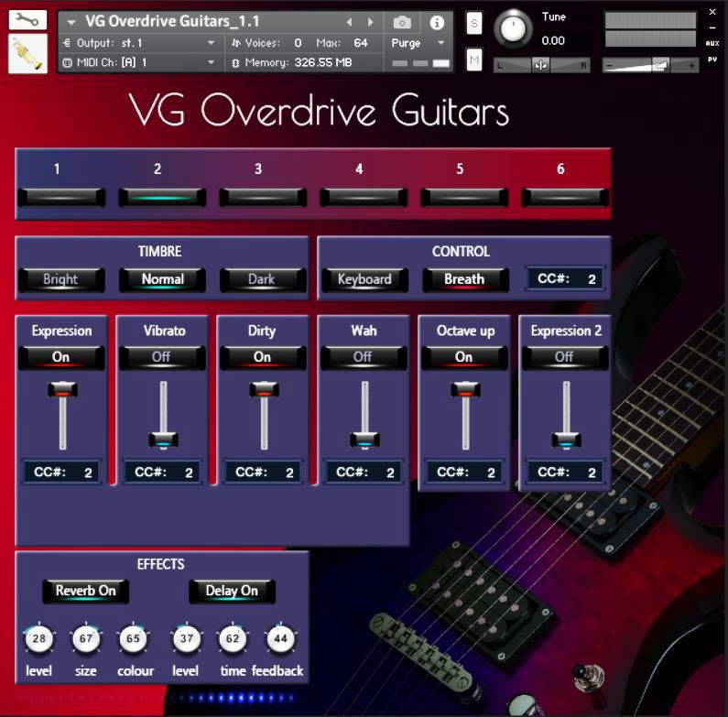This screenshot has width=728, height=717.
Task: Mute the instrument with M button
Action: pyautogui.click(x=473, y=60)
